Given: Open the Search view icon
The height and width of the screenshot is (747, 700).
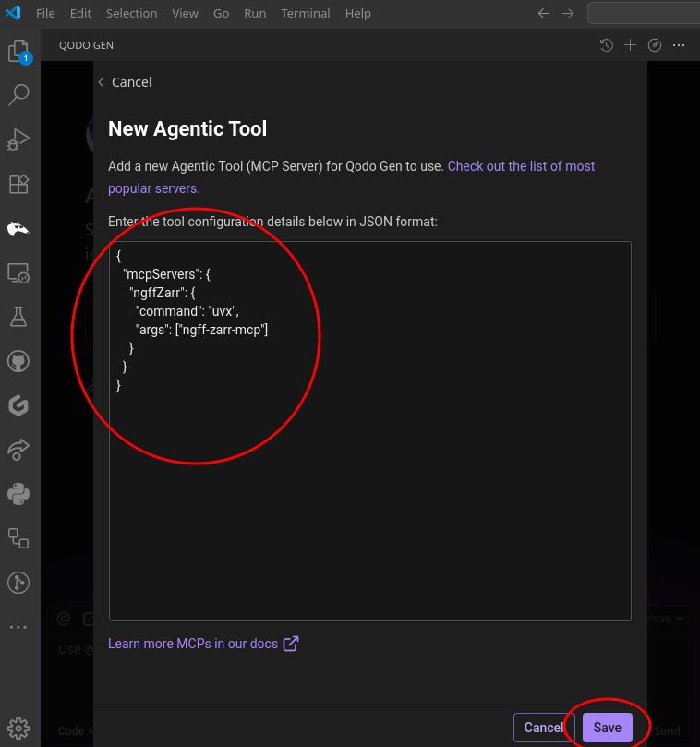Looking at the screenshot, I should [x=18, y=95].
